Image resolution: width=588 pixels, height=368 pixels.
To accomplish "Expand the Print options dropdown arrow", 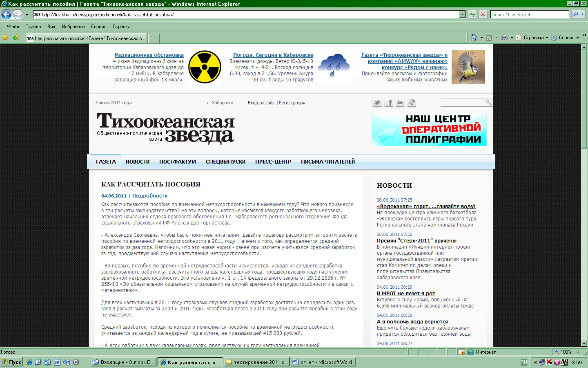I will click(x=512, y=38).
